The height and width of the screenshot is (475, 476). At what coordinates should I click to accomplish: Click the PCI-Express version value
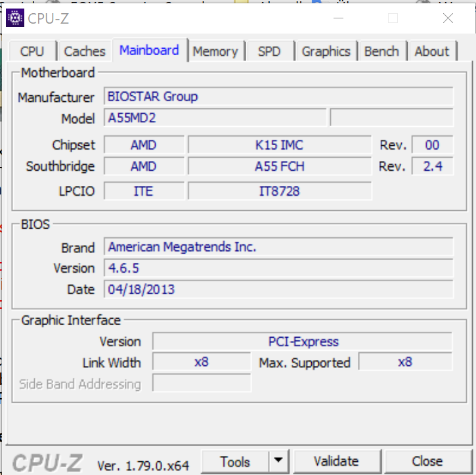[x=303, y=342]
